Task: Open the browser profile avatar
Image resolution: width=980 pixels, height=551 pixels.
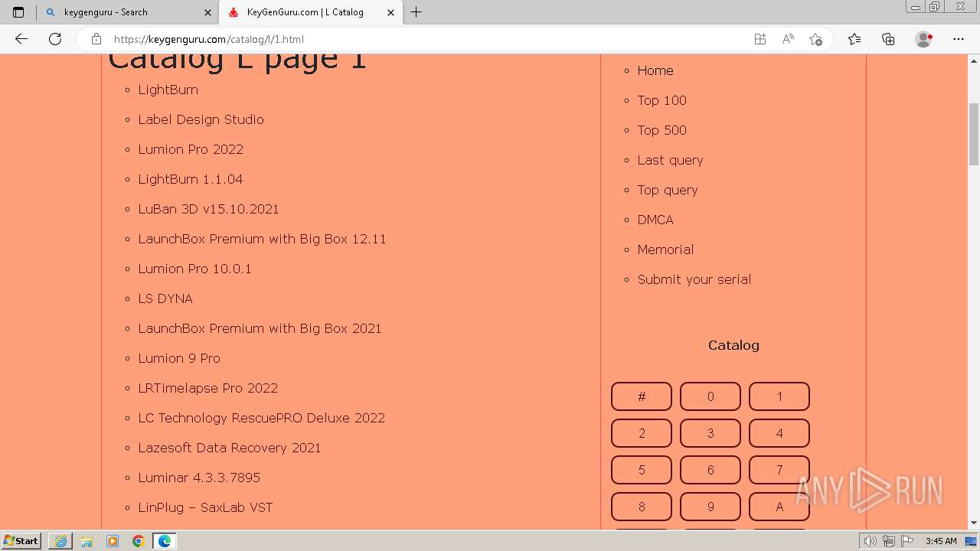Action: click(x=923, y=39)
